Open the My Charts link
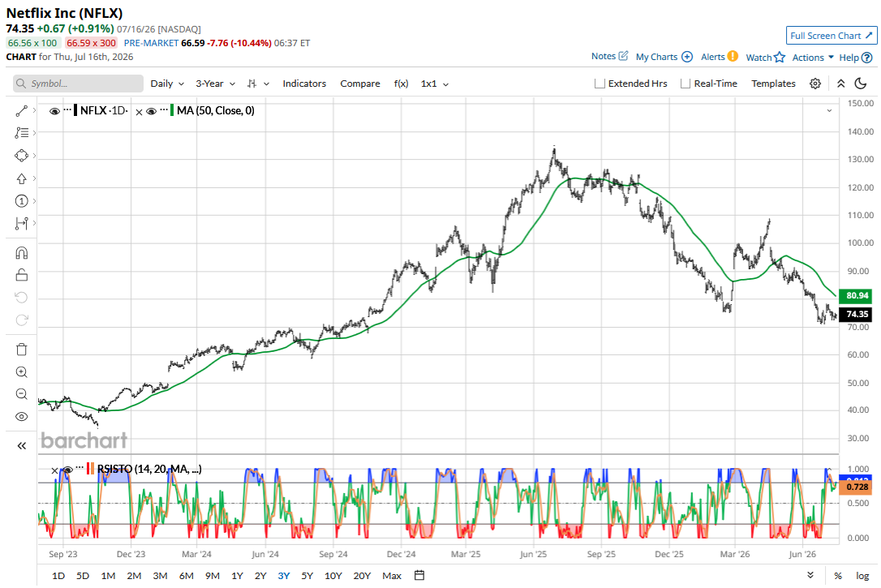This screenshot has height=588, width=881. click(656, 57)
